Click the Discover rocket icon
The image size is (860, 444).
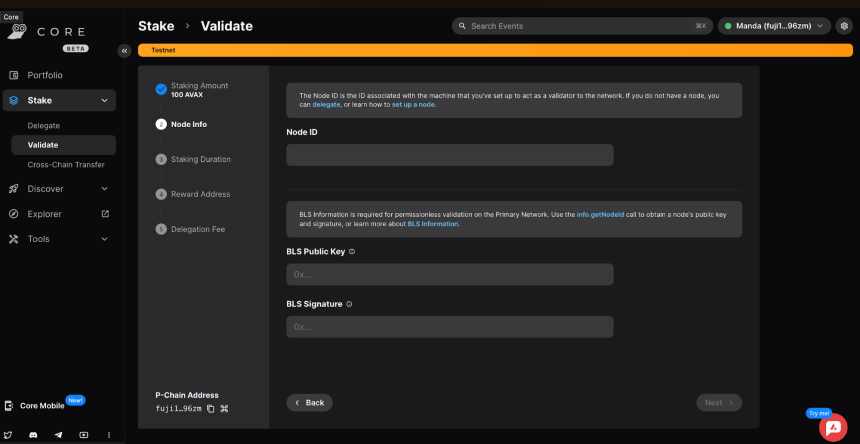(x=14, y=189)
